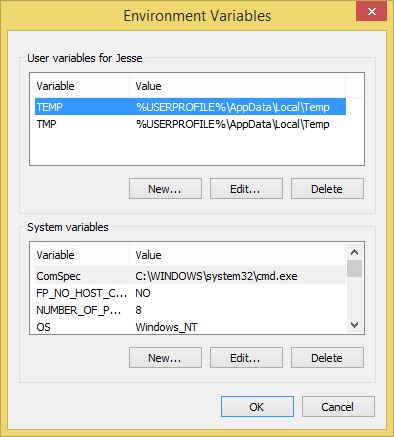Click Delete button under user variables

[327, 189]
